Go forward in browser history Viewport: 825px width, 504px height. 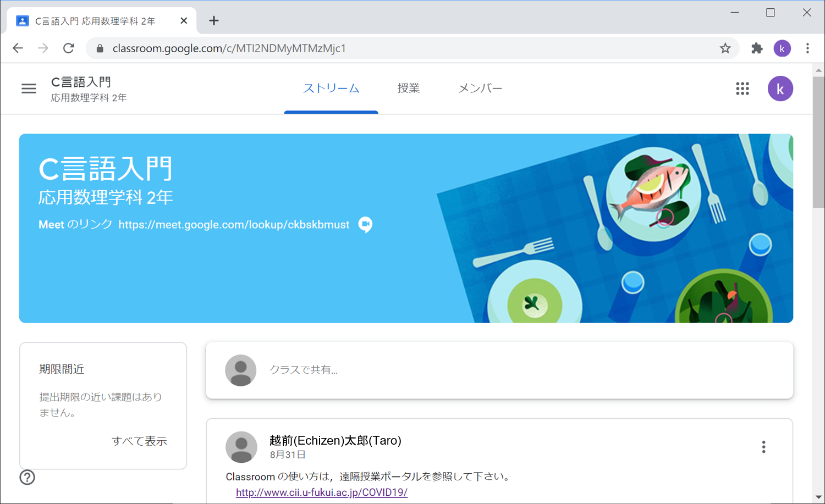(x=43, y=48)
